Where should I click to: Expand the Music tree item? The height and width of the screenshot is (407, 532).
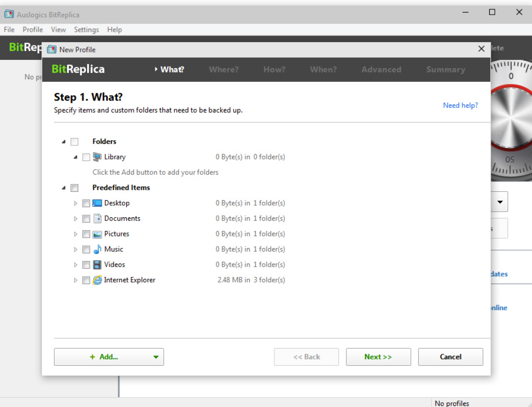pos(75,249)
